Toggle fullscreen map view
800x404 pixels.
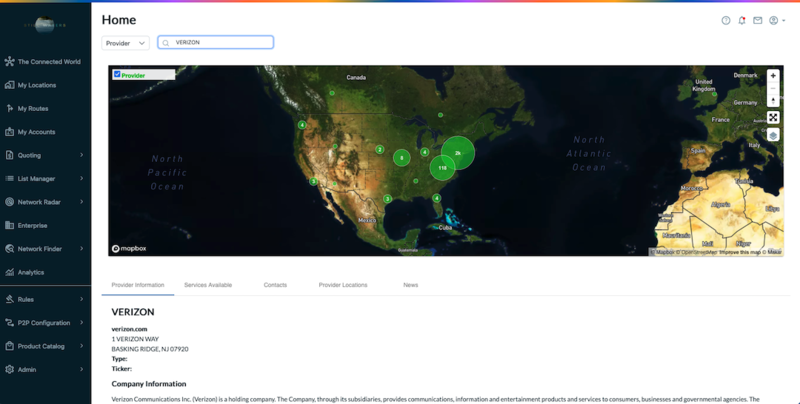pyautogui.click(x=773, y=117)
